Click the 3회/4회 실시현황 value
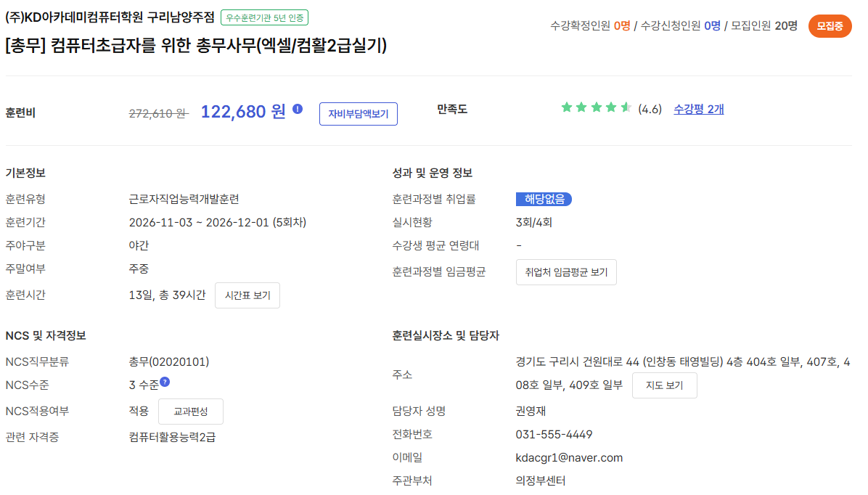Screen dimensions: 868x495 (533, 223)
